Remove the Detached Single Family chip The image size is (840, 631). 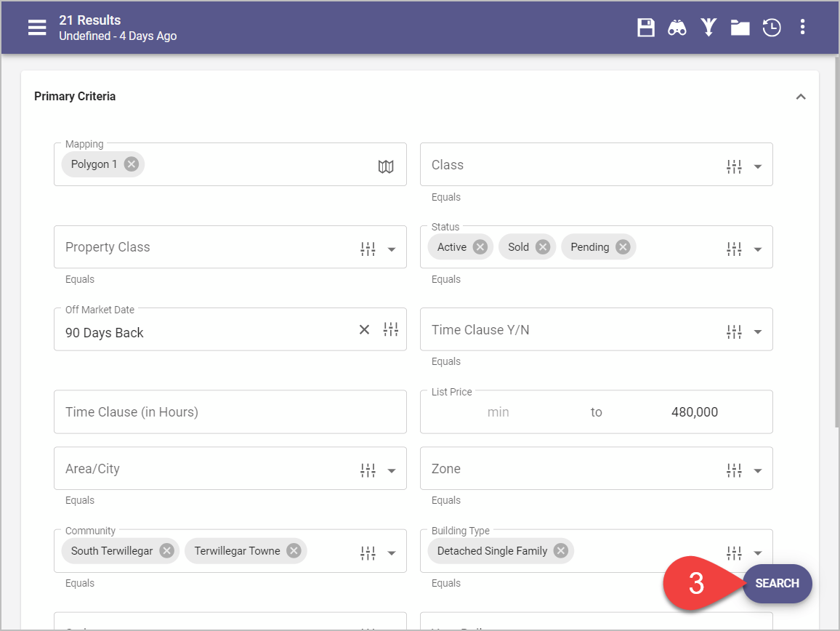[x=560, y=551]
